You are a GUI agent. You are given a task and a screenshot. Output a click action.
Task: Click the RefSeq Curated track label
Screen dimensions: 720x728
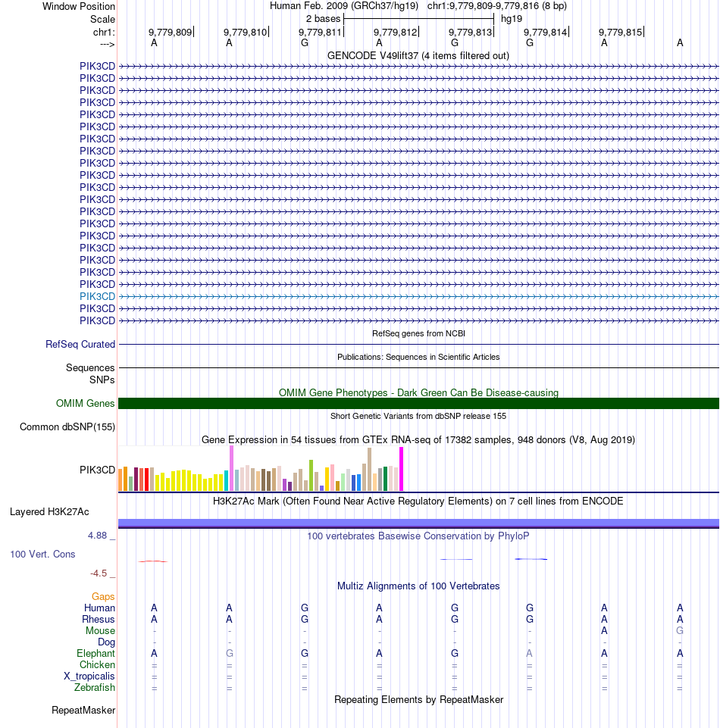(x=80, y=344)
